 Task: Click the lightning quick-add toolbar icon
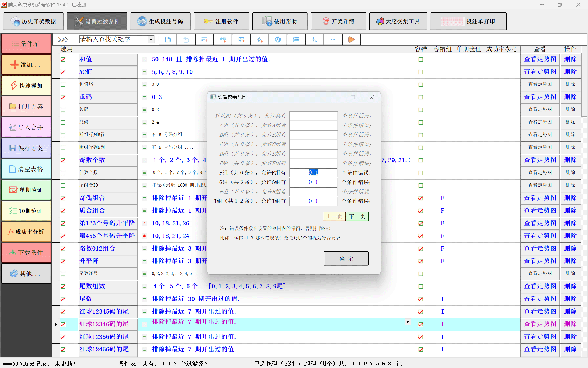(259, 40)
